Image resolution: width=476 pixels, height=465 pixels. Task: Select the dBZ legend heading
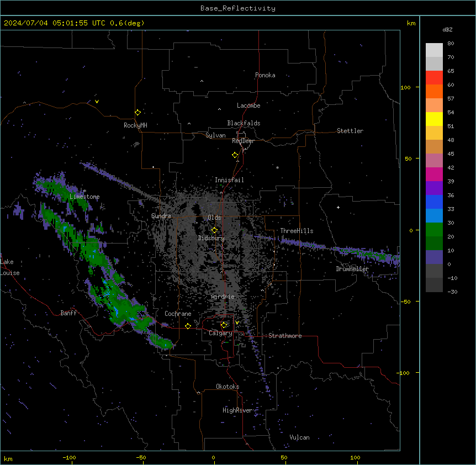(447, 29)
